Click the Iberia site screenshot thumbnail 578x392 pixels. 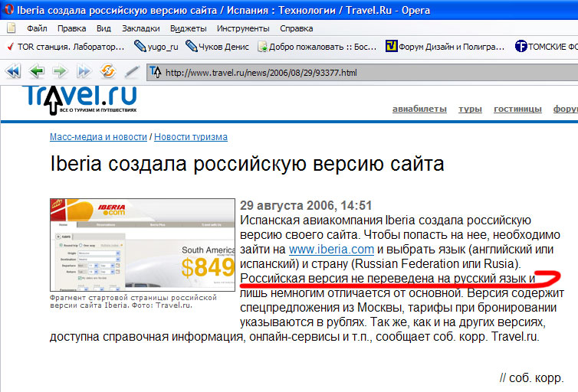tap(143, 245)
